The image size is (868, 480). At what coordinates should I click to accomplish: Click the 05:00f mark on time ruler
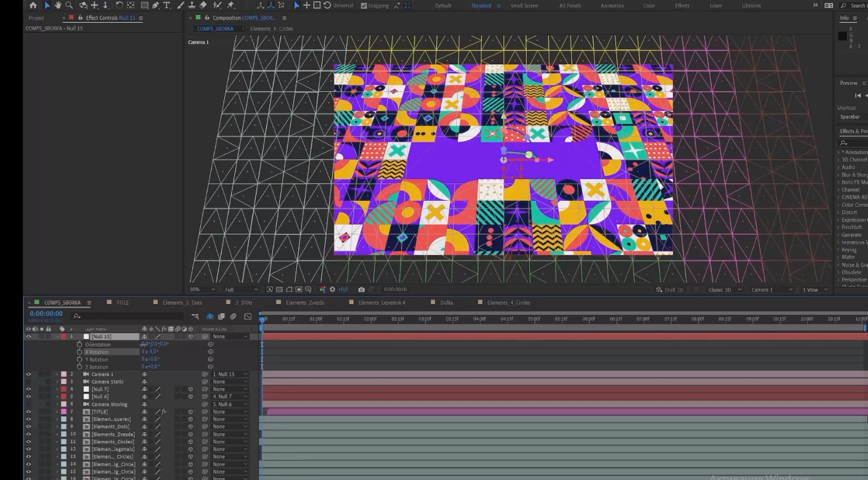point(534,319)
